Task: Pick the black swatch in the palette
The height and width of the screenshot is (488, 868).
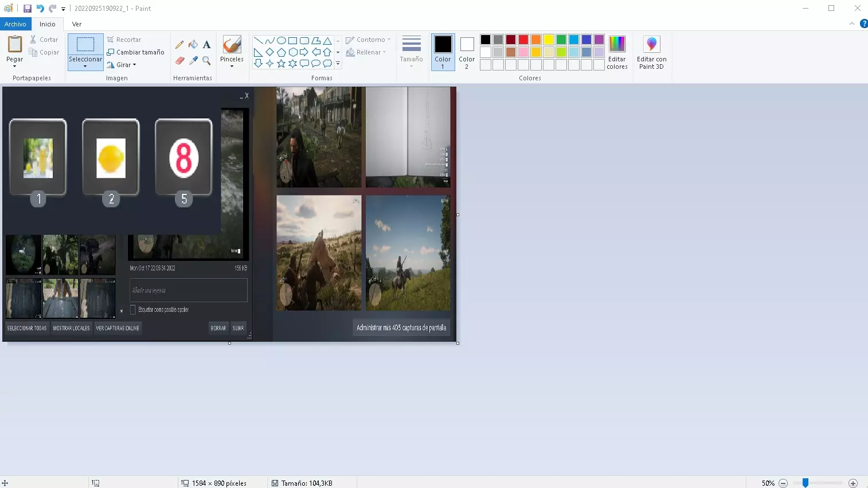Action: coord(486,40)
